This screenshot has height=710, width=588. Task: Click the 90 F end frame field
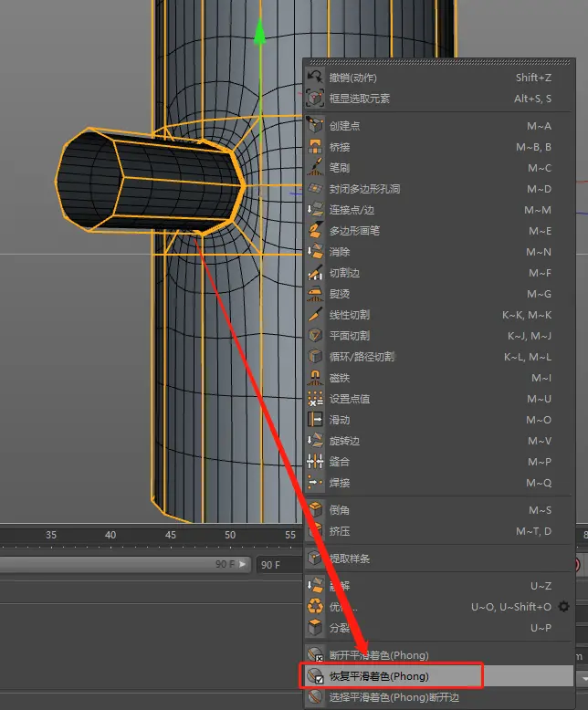276,565
